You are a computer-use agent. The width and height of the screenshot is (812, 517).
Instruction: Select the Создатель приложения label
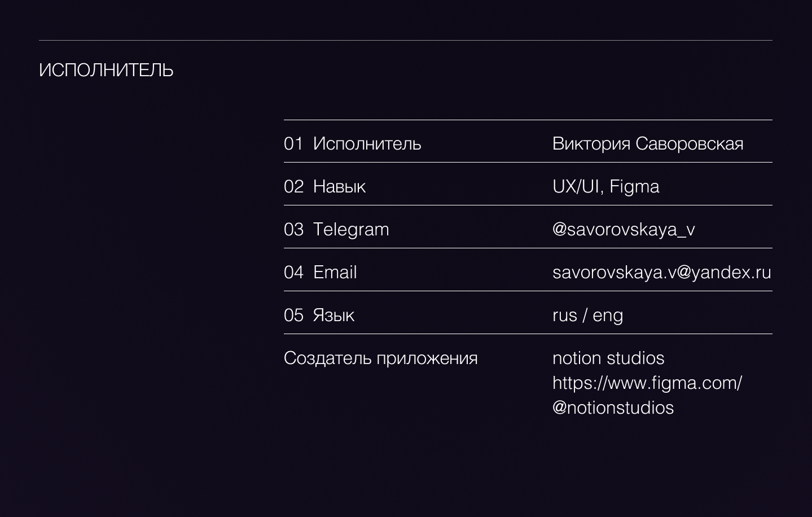[380, 358]
